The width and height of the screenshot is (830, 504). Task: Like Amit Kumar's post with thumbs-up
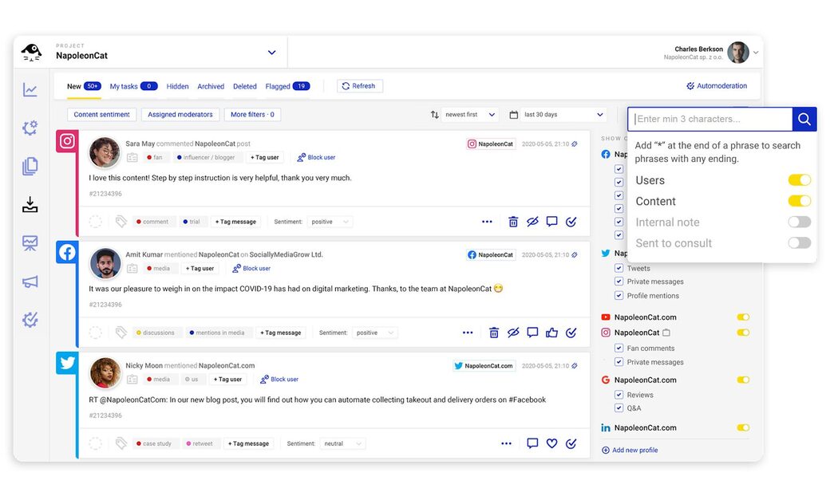pos(551,332)
